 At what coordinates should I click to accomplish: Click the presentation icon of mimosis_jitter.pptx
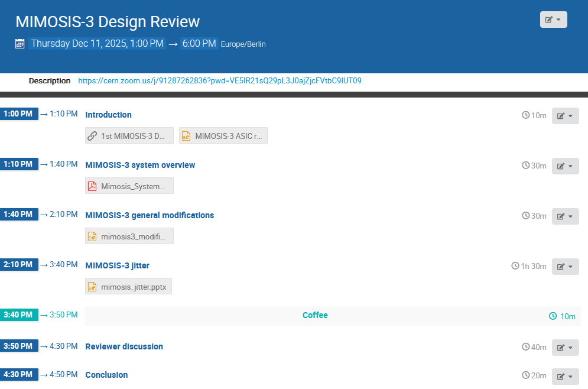pyautogui.click(x=92, y=287)
